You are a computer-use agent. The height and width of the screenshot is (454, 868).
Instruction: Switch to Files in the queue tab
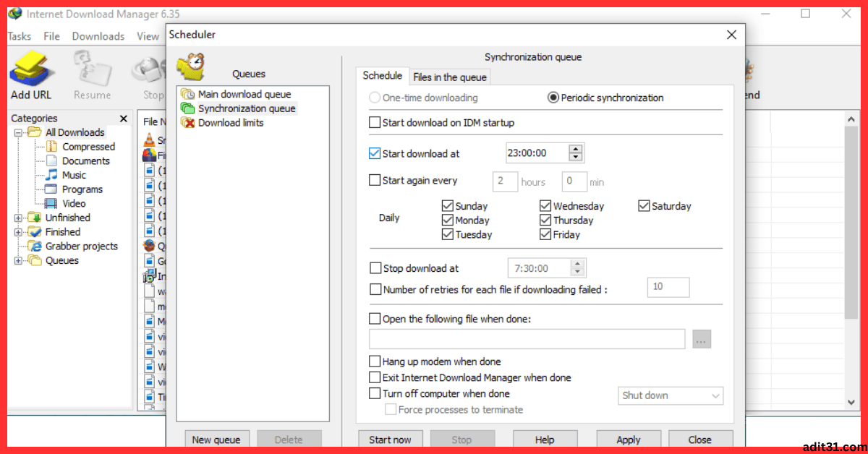click(x=450, y=77)
